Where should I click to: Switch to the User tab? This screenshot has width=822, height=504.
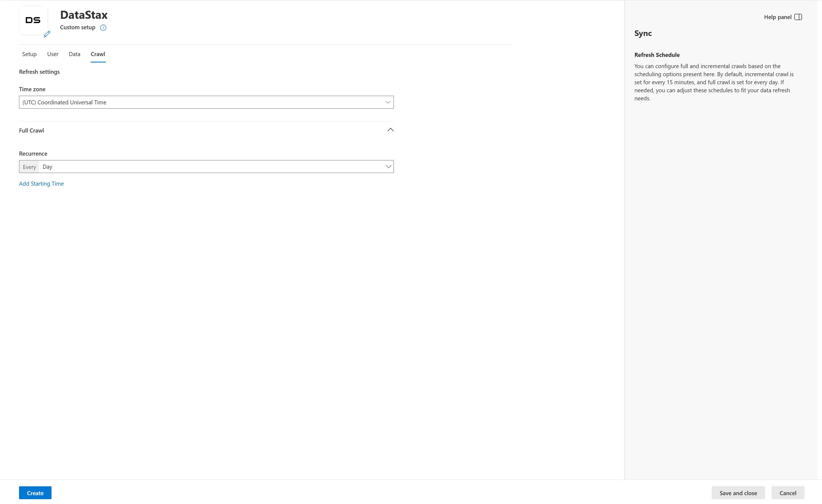53,54
